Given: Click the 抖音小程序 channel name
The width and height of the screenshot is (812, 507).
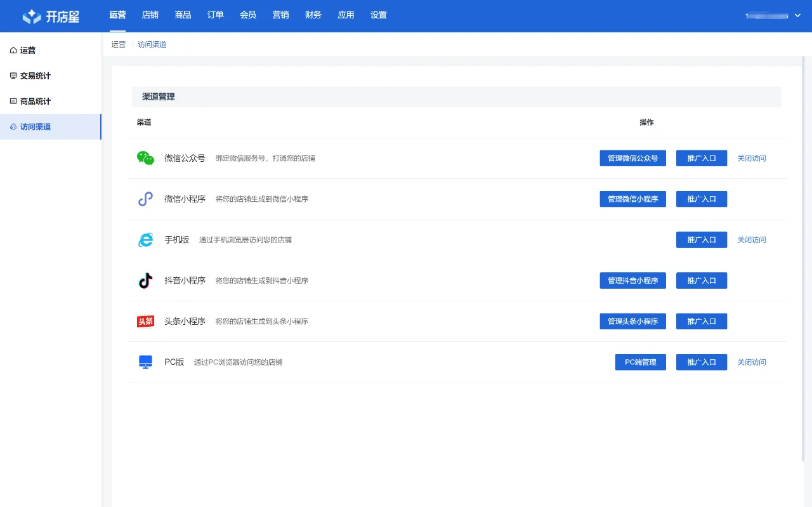Looking at the screenshot, I should click(x=185, y=280).
